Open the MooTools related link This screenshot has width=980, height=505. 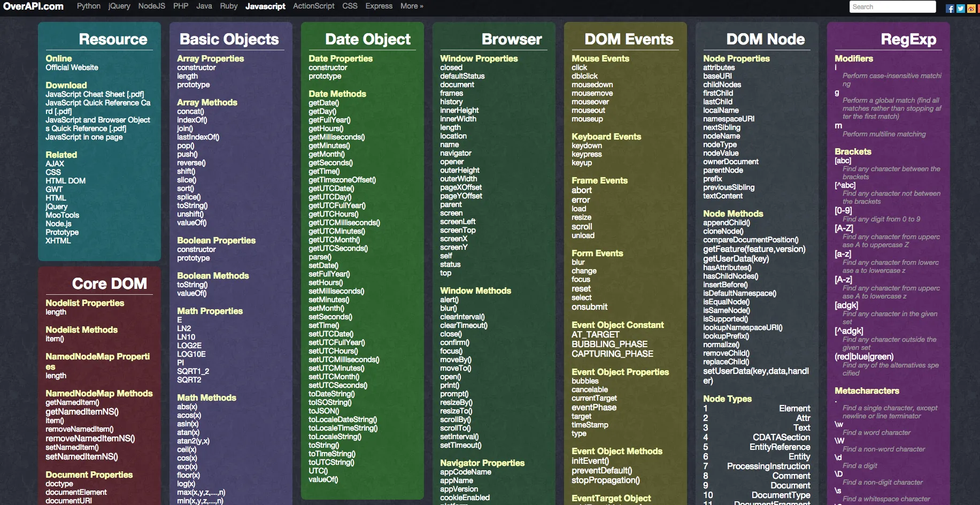pyautogui.click(x=63, y=215)
